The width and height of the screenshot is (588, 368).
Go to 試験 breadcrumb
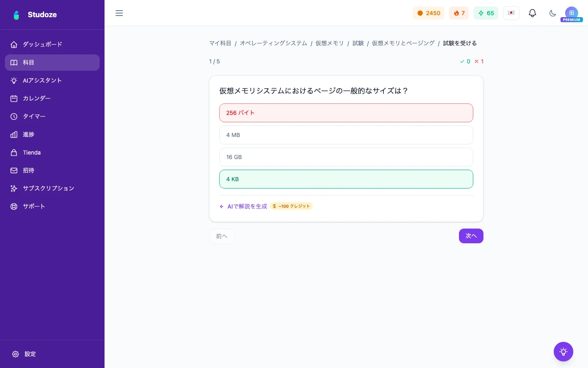[358, 43]
